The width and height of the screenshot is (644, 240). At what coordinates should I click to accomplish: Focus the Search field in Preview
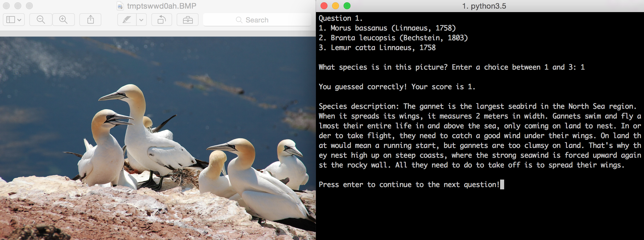coord(257,20)
